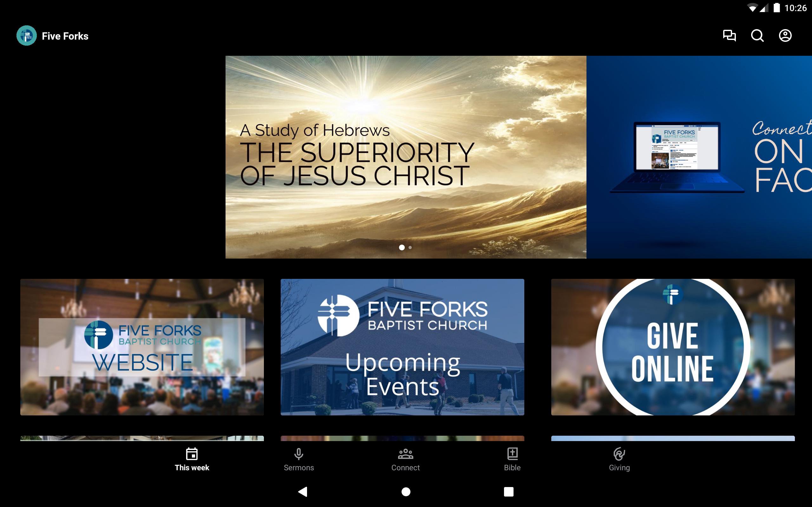Tap the Sermons microphone icon

pyautogui.click(x=298, y=454)
